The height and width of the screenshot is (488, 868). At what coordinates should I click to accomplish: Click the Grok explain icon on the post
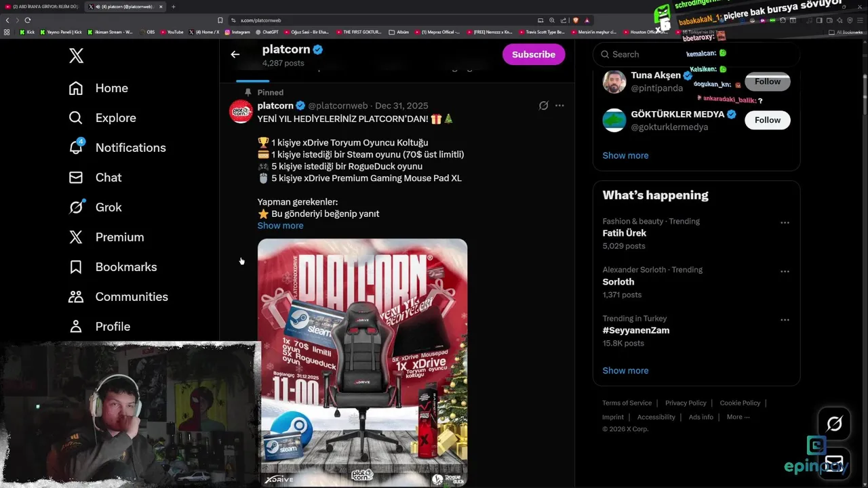[x=543, y=106]
